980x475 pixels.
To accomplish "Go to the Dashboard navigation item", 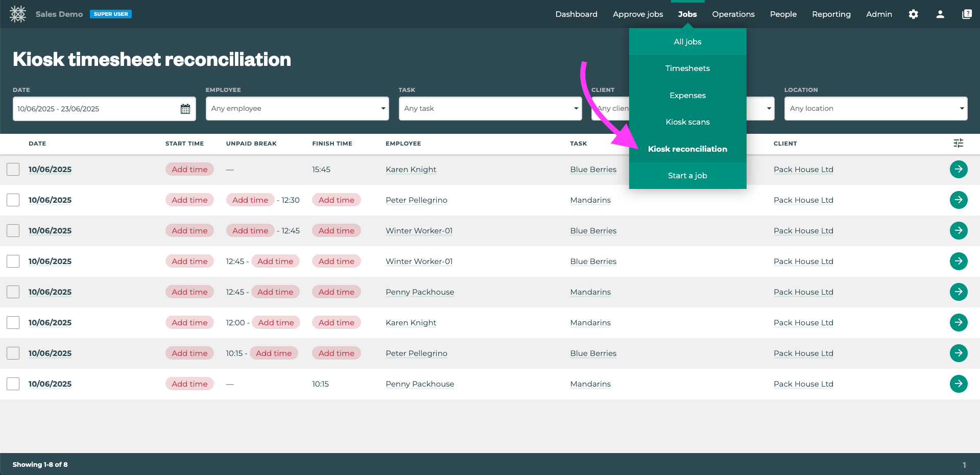I will (x=576, y=14).
